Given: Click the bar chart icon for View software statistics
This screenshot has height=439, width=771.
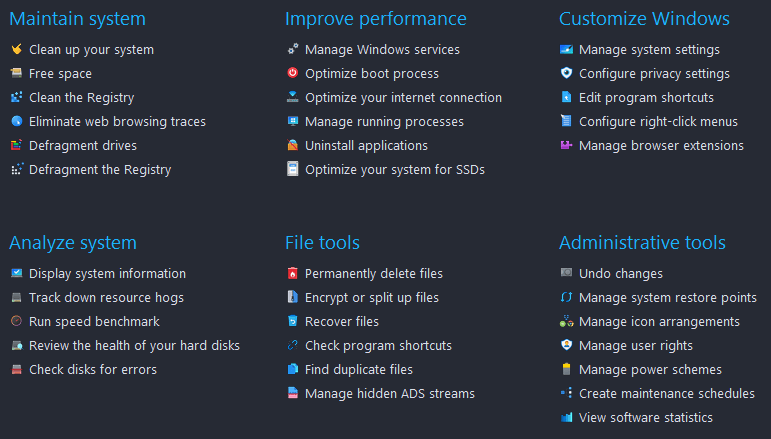Looking at the screenshot, I should click(x=566, y=417).
